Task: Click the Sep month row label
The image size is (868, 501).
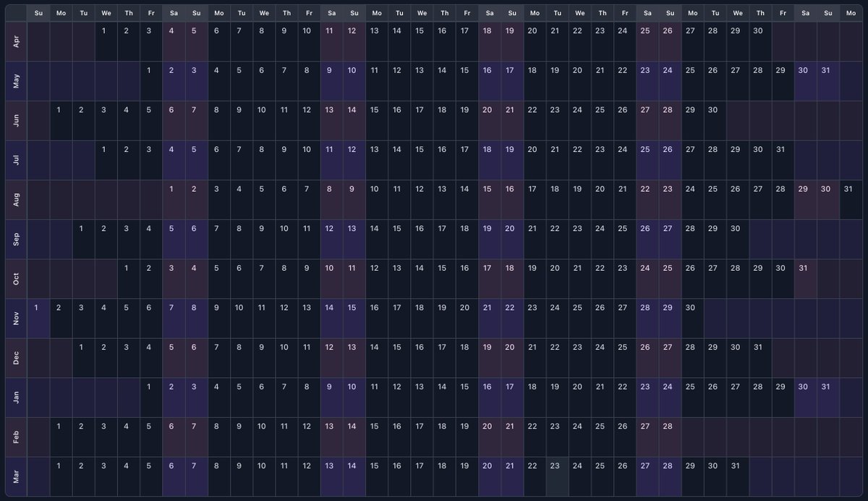Action: point(17,239)
